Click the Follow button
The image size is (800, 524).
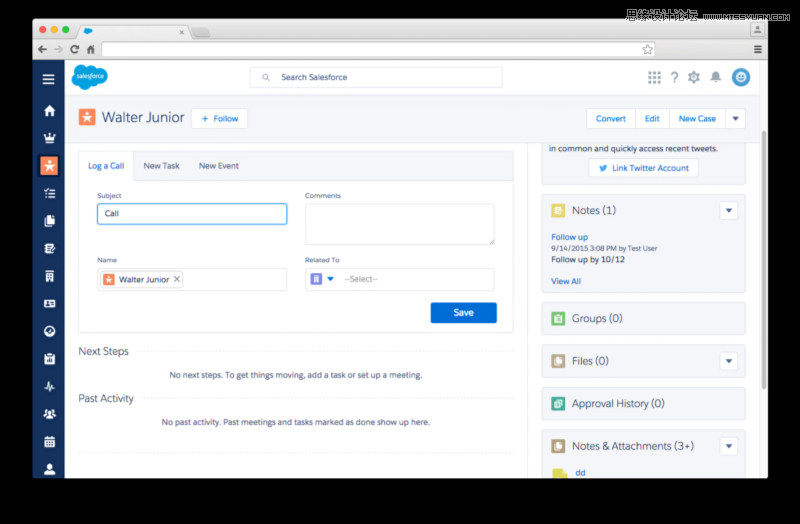tap(219, 118)
